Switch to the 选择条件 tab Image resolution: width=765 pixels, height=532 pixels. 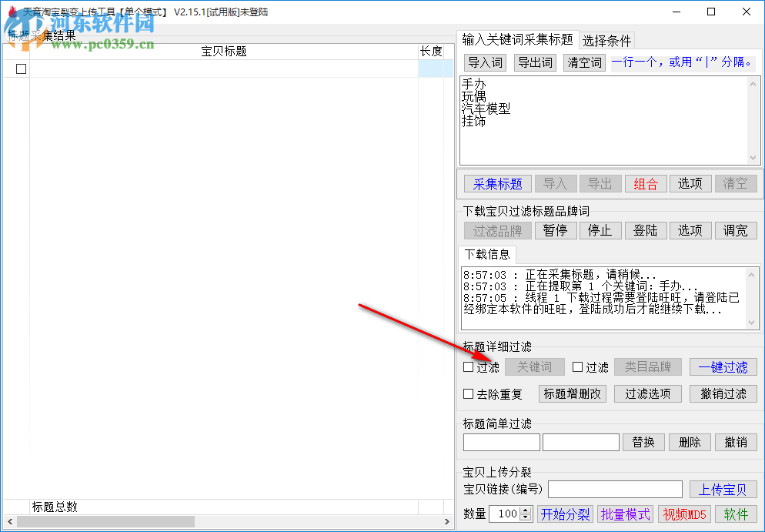pos(607,40)
